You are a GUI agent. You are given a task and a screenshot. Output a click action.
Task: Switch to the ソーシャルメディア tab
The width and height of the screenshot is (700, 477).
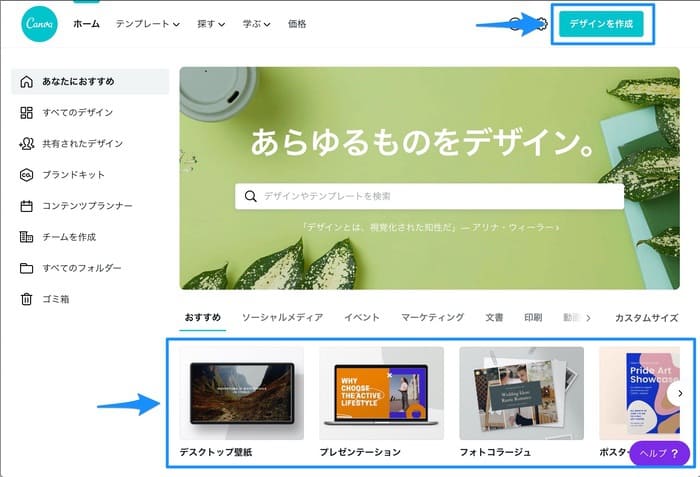[282, 318]
